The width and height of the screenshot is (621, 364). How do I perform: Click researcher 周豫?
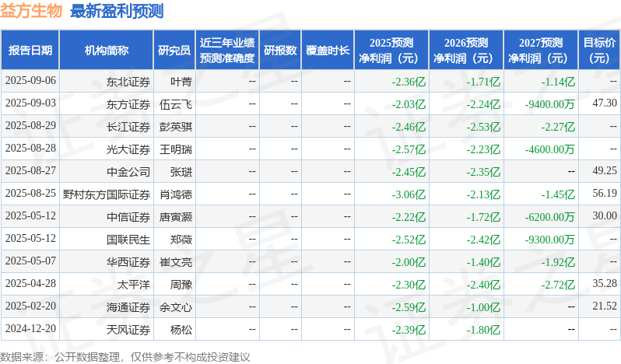pyautogui.click(x=181, y=285)
